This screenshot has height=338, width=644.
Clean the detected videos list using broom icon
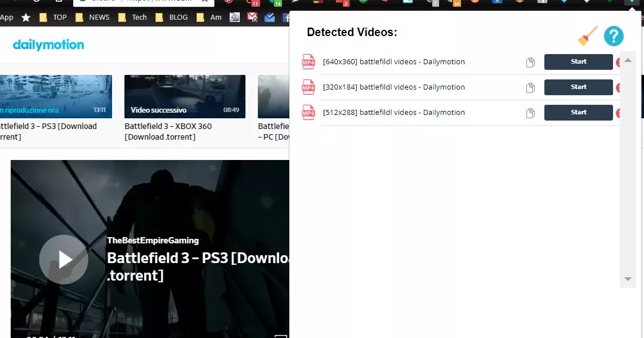[x=587, y=35]
